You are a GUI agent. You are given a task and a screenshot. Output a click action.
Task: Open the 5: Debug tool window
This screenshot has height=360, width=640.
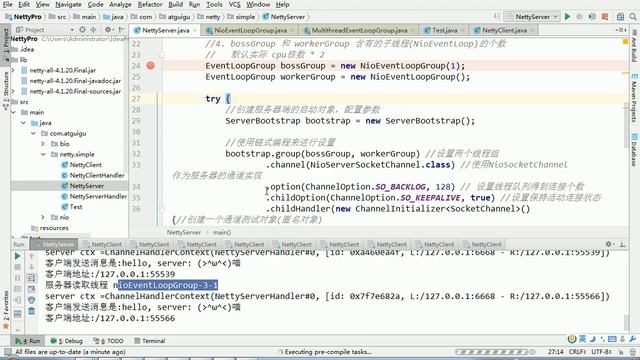(67, 341)
